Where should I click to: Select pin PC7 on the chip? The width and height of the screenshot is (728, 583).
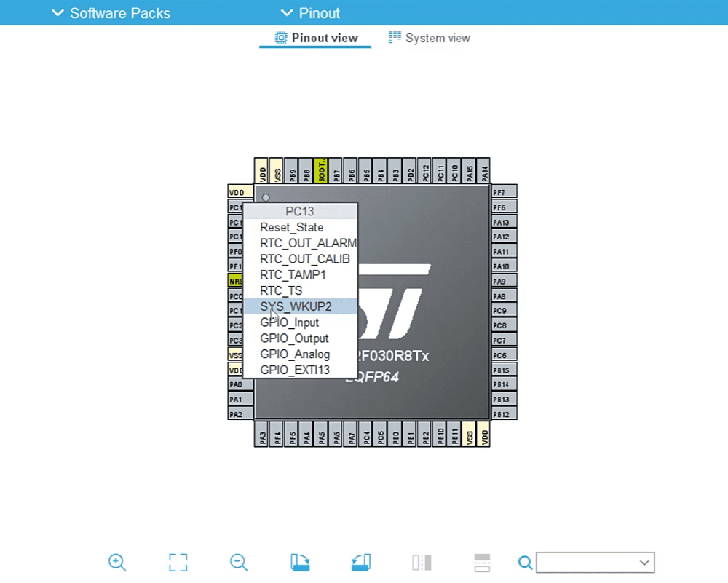point(505,340)
